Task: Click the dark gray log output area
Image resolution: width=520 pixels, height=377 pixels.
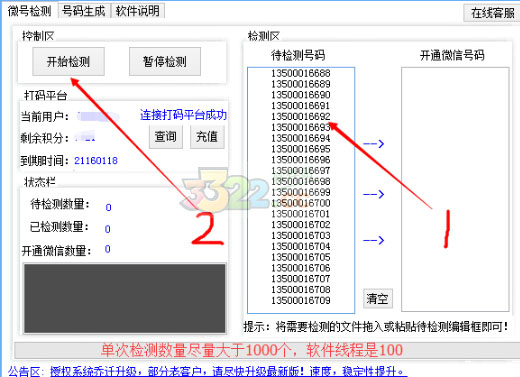Action: [125, 298]
